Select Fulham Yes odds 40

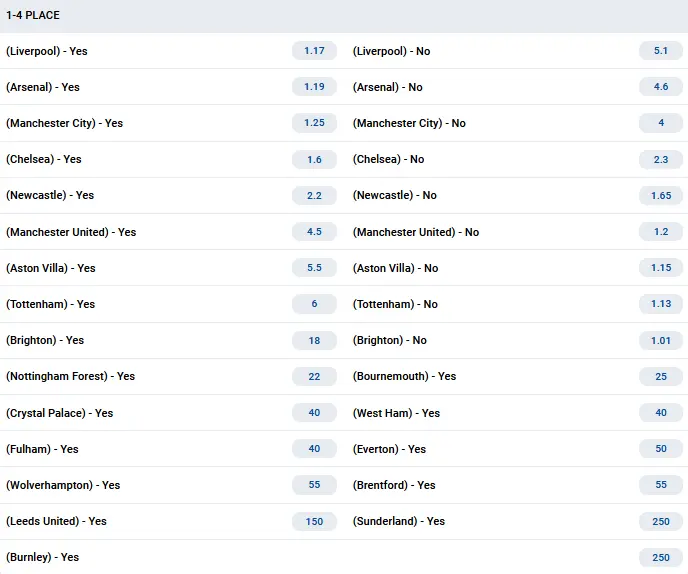[x=314, y=448]
